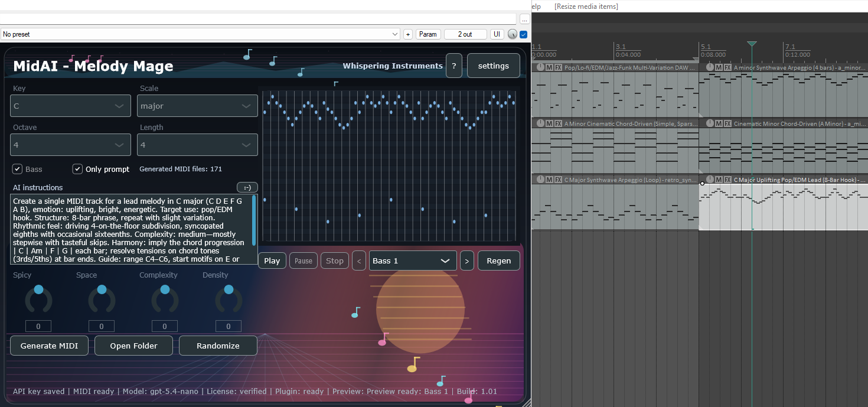Viewport: 868px width, 407px height.
Task: Click the plus button beside the preset box
Action: (407, 34)
